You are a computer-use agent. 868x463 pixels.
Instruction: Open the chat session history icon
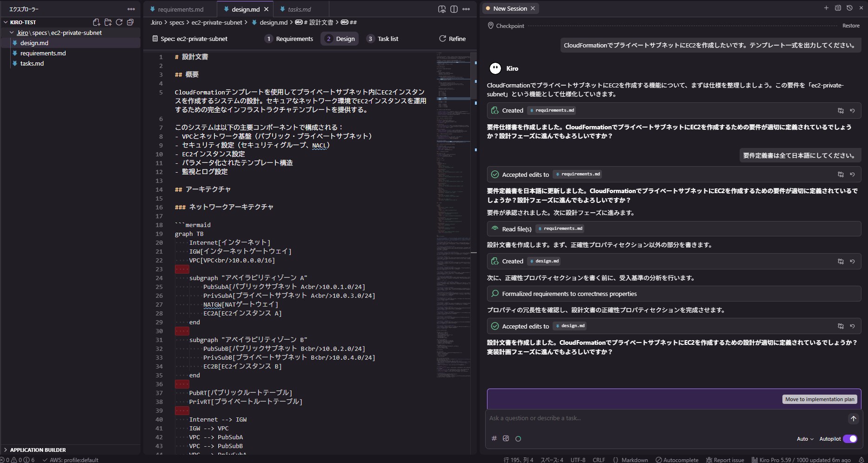point(849,8)
